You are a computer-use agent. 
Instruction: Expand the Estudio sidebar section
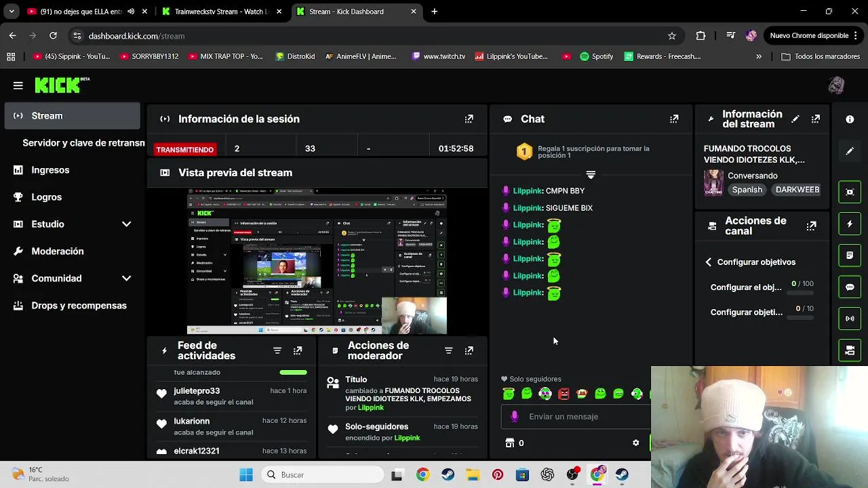pos(126,224)
